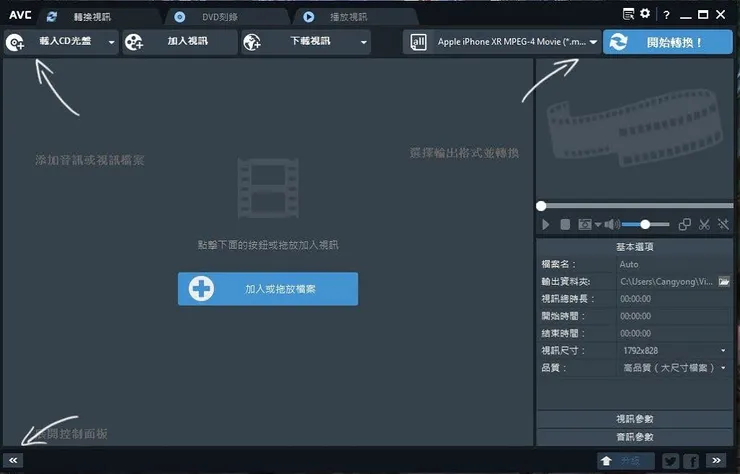Click the preview seek bar handle
This screenshot has height=474, width=740.
tap(541, 205)
